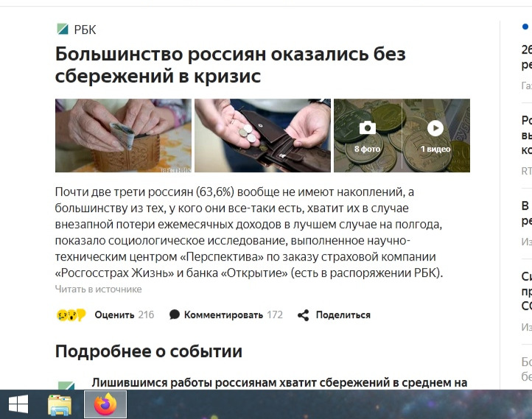Click the РБК source logo icon
The image size is (532, 419).
point(63,29)
